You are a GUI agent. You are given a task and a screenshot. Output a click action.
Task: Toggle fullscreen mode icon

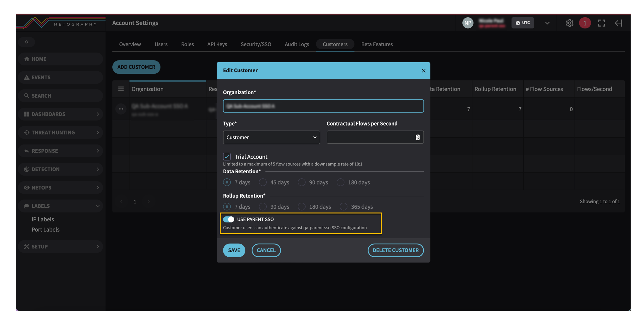(602, 23)
